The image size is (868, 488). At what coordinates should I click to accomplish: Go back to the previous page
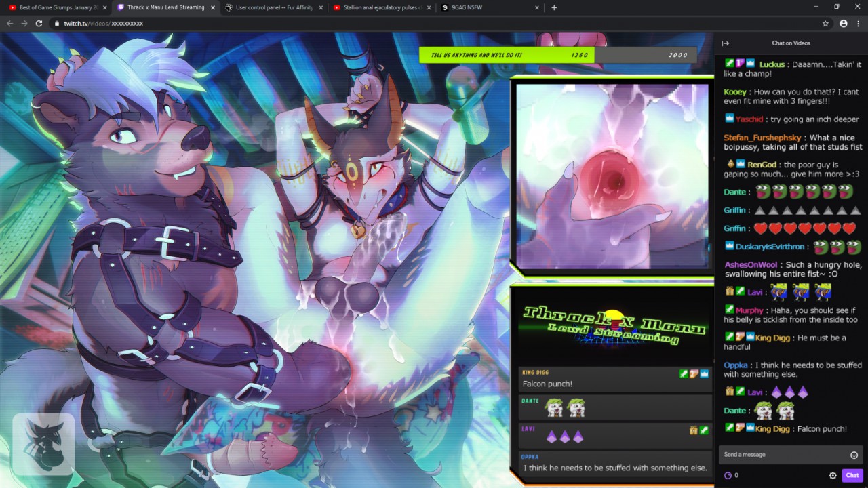click(9, 23)
